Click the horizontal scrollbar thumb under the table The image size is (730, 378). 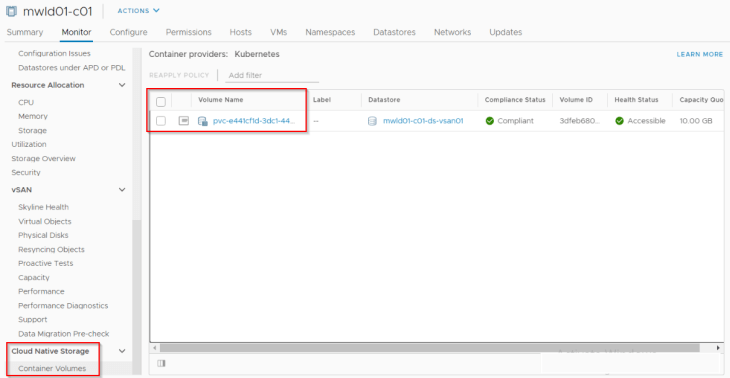click(430, 348)
